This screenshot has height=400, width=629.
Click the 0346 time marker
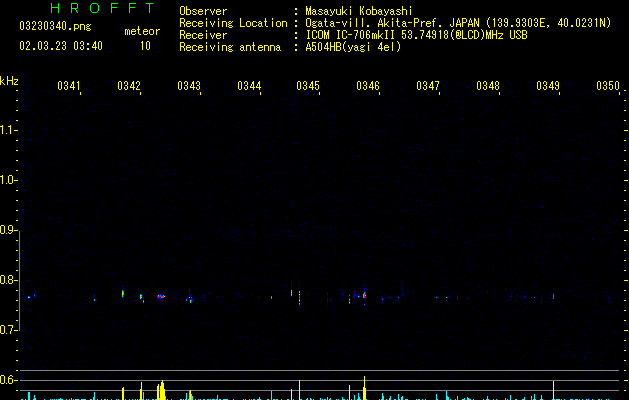click(368, 85)
